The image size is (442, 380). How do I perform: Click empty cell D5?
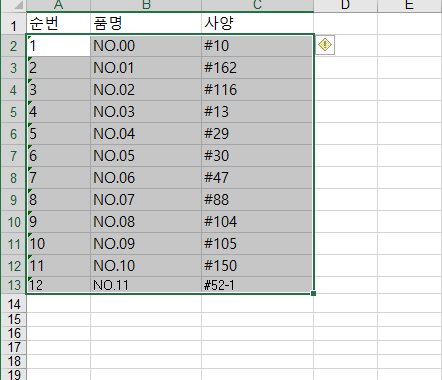click(x=345, y=112)
